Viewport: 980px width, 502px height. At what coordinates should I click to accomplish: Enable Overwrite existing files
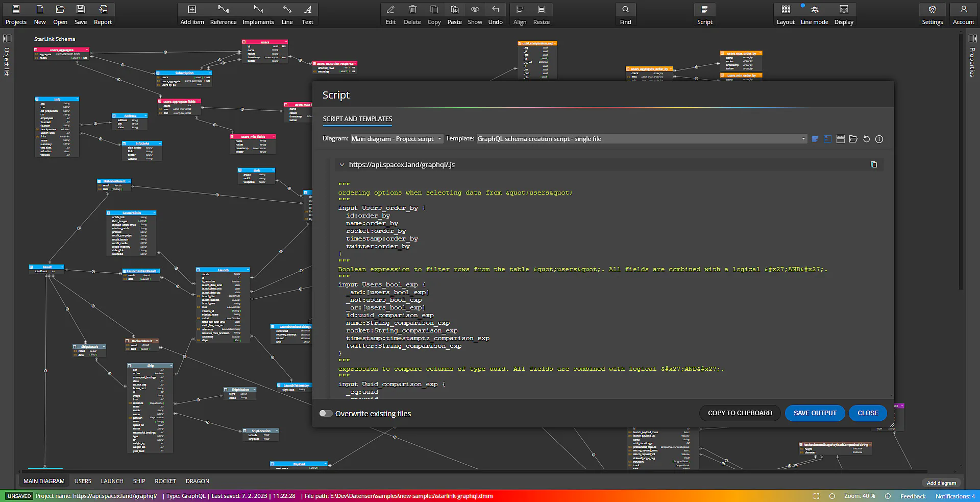[x=326, y=413]
